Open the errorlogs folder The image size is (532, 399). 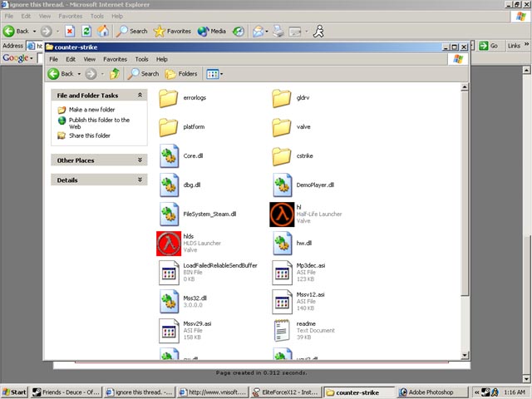point(168,98)
